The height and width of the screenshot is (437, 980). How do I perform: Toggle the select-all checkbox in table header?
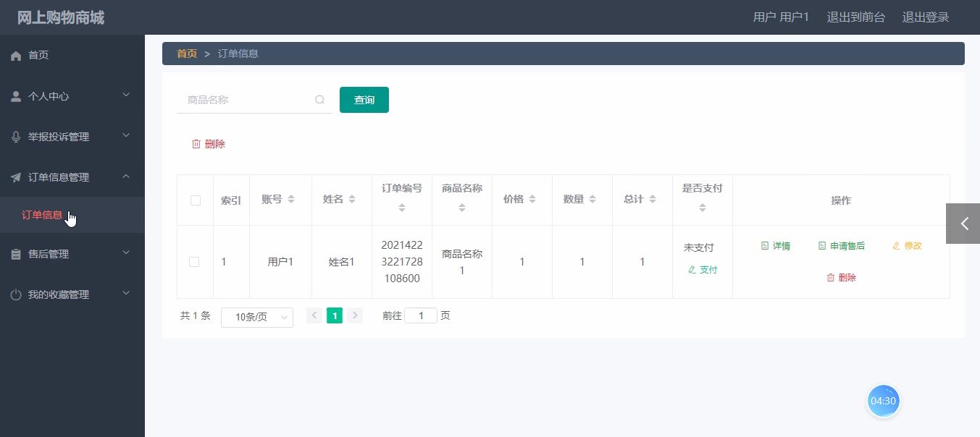click(x=196, y=200)
